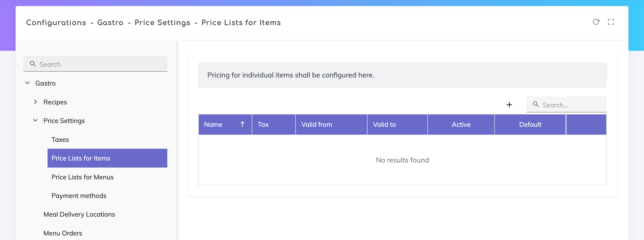Click the plus icon to add price list
The width and height of the screenshot is (644, 240).
(509, 105)
